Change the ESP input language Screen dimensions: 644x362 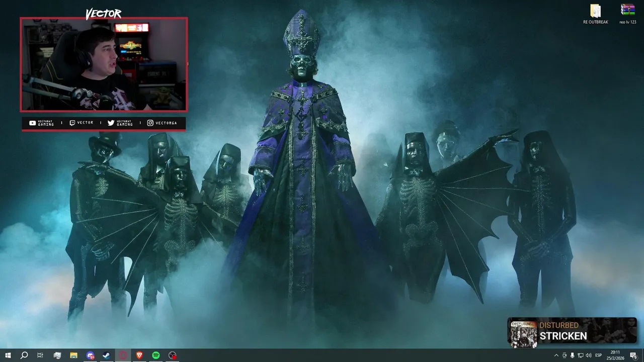599,355
